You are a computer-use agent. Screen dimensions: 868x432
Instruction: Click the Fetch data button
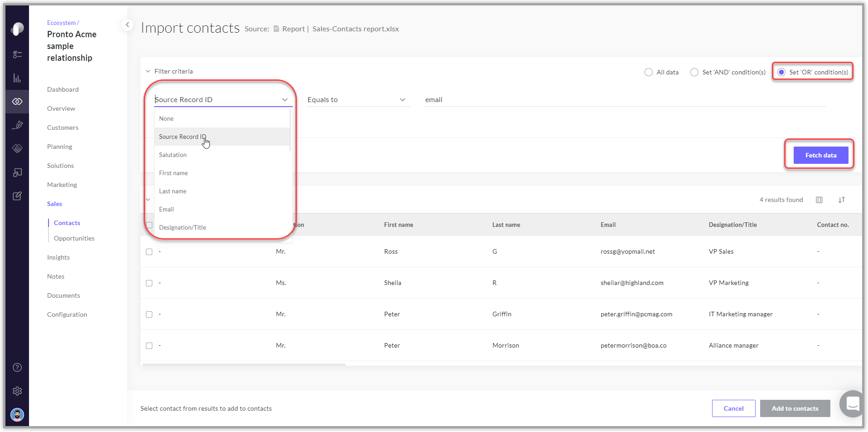point(820,155)
